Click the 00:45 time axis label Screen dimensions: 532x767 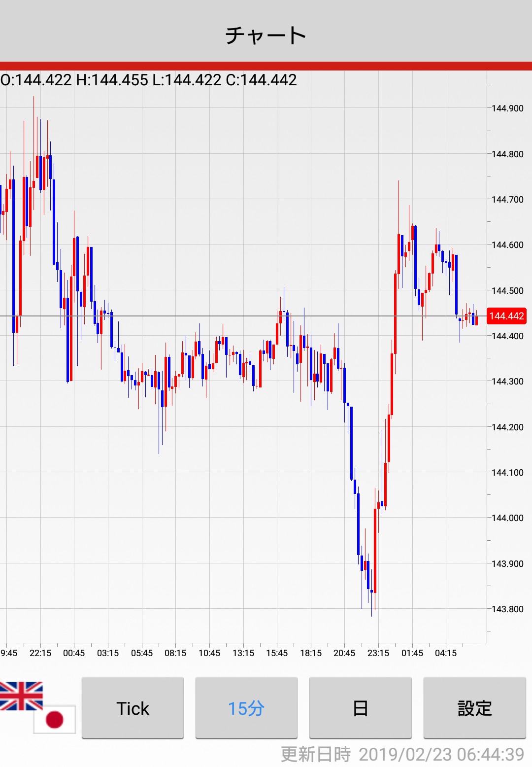tap(74, 653)
